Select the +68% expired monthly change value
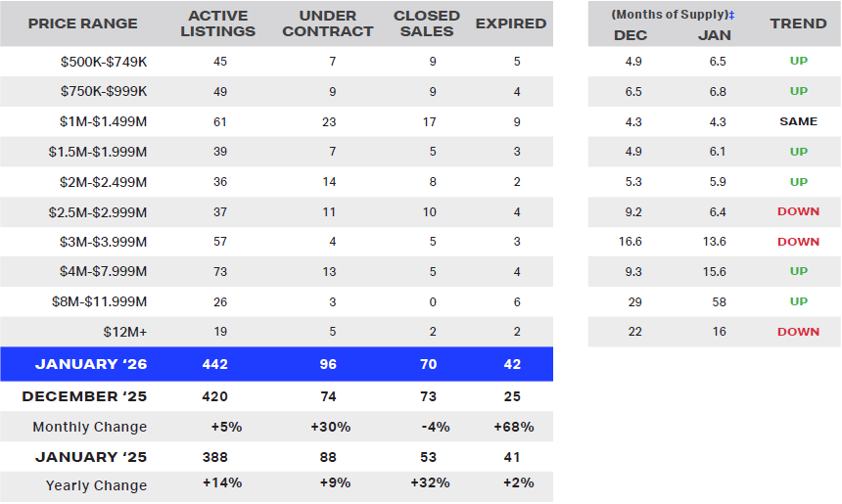 [x=511, y=427]
